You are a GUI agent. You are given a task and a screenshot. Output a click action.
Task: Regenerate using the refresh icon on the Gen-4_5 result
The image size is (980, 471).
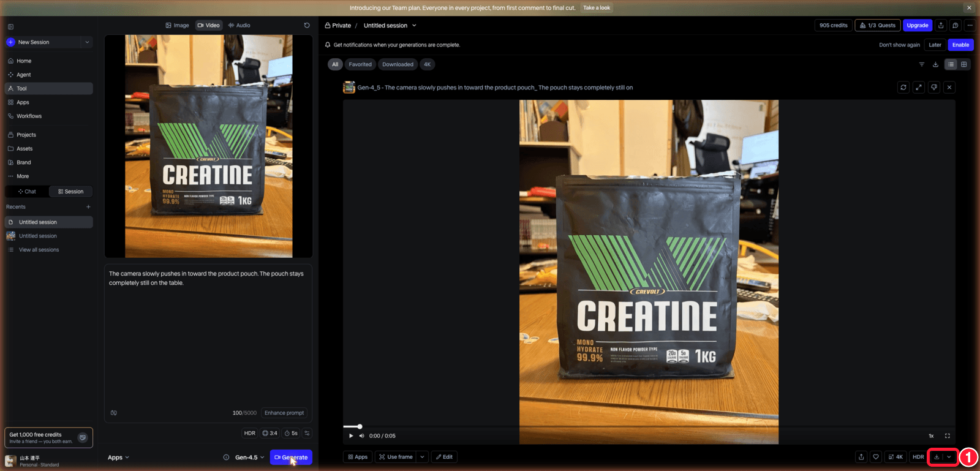[903, 88]
